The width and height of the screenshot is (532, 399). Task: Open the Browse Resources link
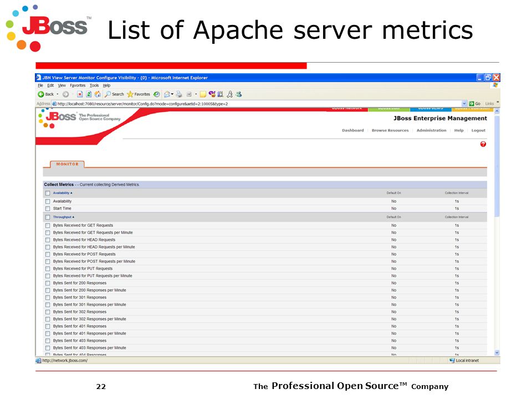coord(390,130)
